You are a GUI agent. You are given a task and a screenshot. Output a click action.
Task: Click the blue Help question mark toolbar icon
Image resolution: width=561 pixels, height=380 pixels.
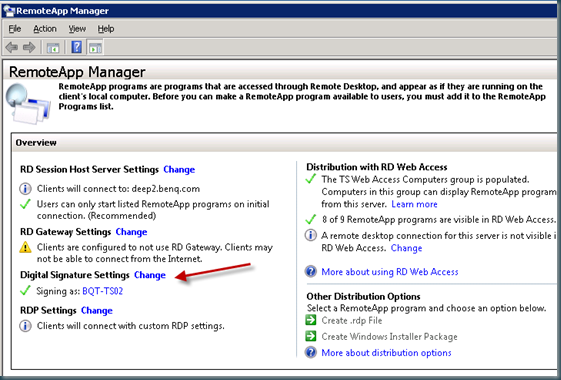(77, 47)
